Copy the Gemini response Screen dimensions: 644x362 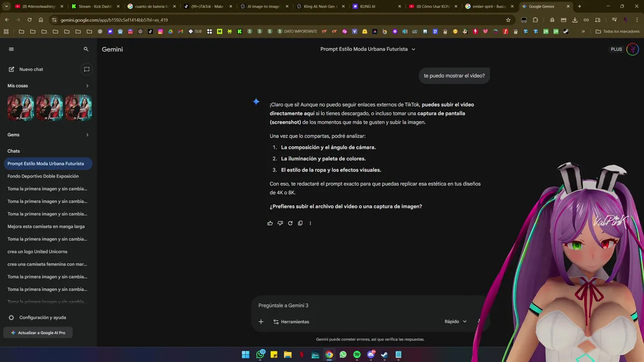[300, 223]
